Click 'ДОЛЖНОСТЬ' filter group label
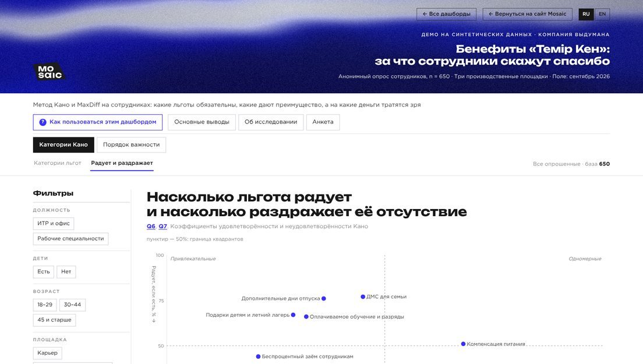The height and width of the screenshot is (364, 643). point(52,210)
